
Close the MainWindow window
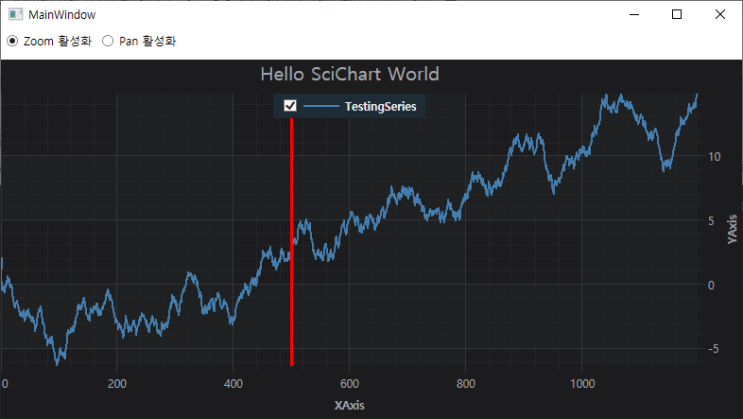click(720, 15)
